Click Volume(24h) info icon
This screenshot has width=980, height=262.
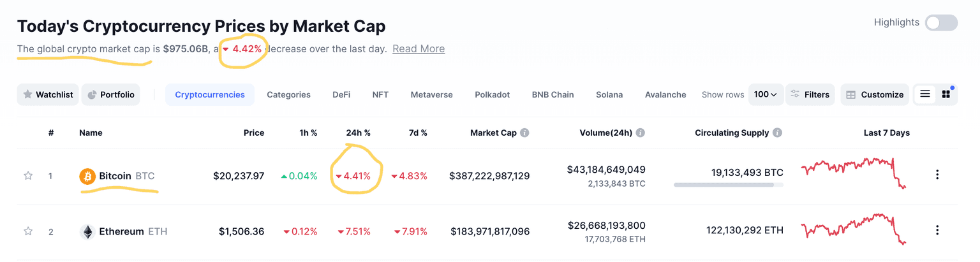[640, 133]
